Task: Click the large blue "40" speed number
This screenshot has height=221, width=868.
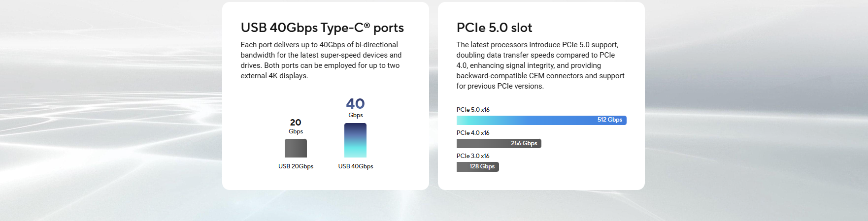Action: tap(355, 104)
